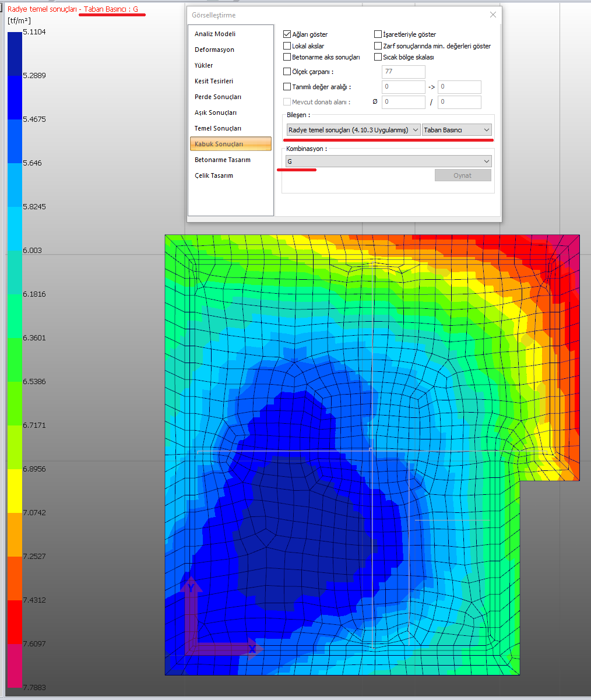Viewport: 591px width, 700px height.
Task: Check the İşaretleriyle göster option
Action: [x=378, y=34]
